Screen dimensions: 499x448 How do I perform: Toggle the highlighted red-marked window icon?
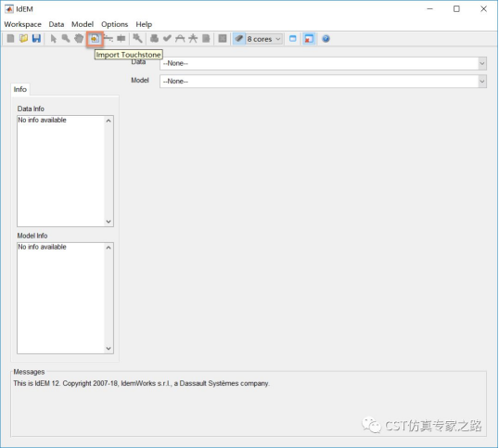tap(309, 39)
